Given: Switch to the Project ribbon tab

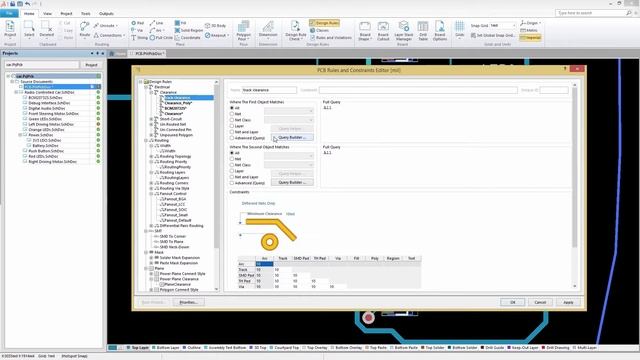Looking at the screenshot, I should pyautogui.click(x=66, y=13).
